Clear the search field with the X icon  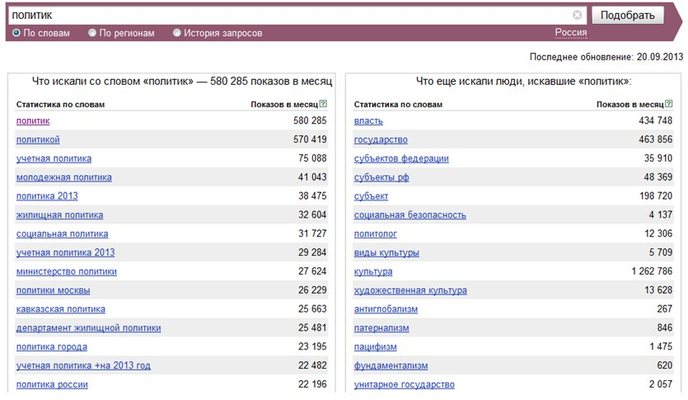(x=577, y=15)
